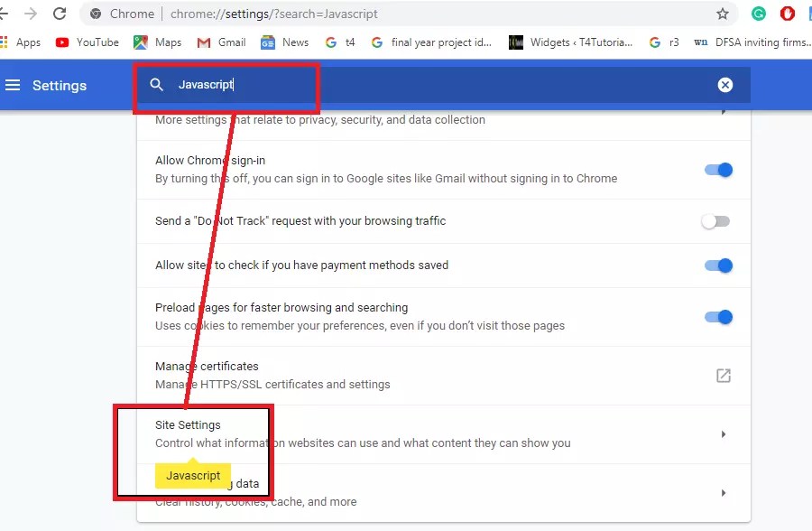This screenshot has width=812, height=531.
Task: Open Manage certificates via the external link icon
Action: [723, 374]
